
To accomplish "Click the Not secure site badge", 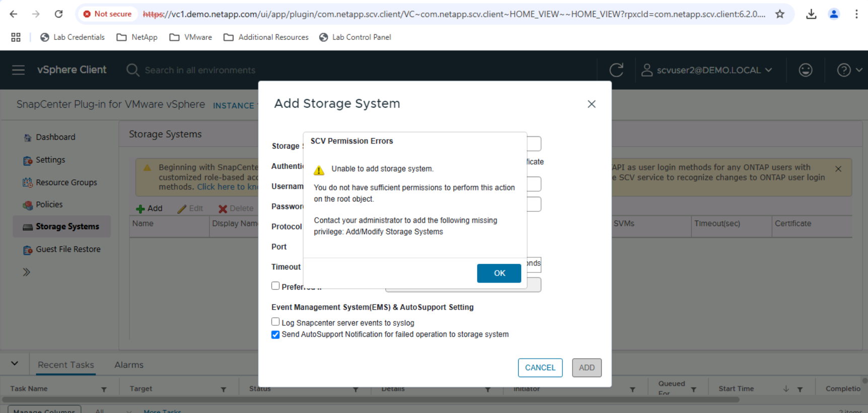I will pyautogui.click(x=107, y=14).
